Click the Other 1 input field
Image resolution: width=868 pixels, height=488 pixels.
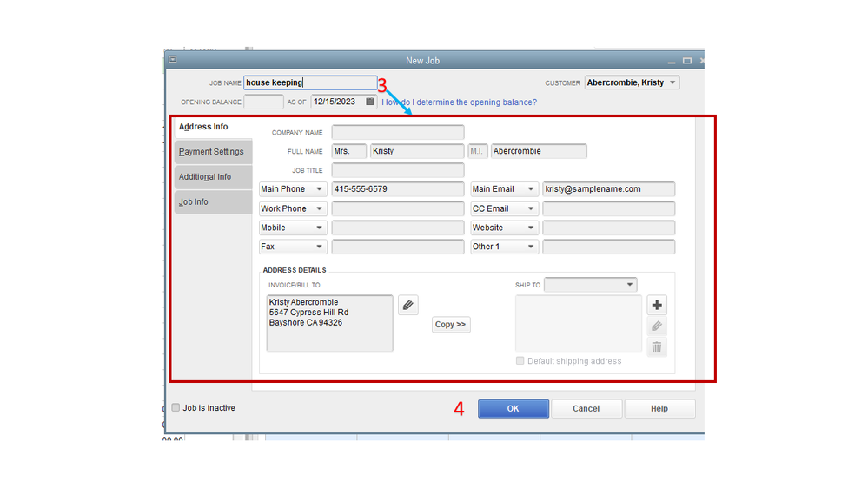pyautogui.click(x=608, y=247)
